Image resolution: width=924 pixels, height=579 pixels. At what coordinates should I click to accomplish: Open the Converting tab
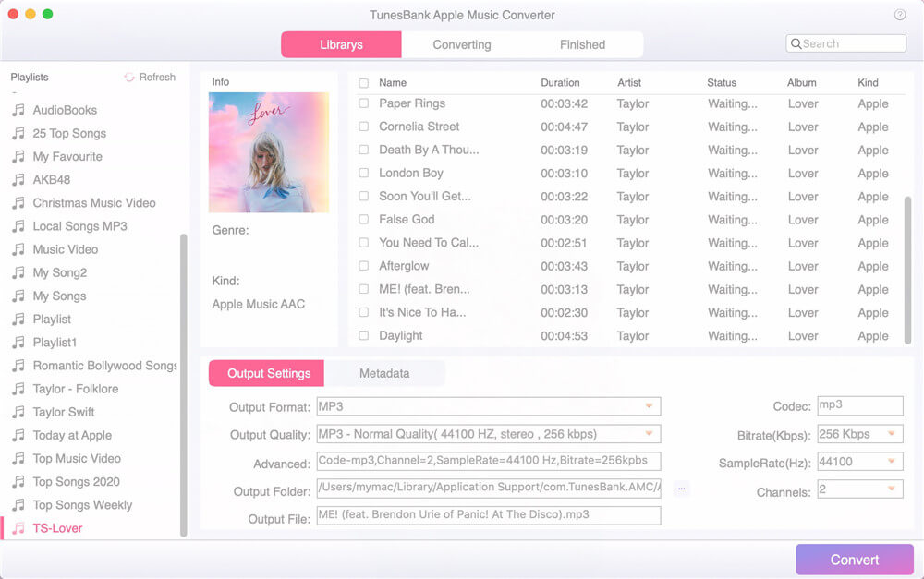click(462, 44)
